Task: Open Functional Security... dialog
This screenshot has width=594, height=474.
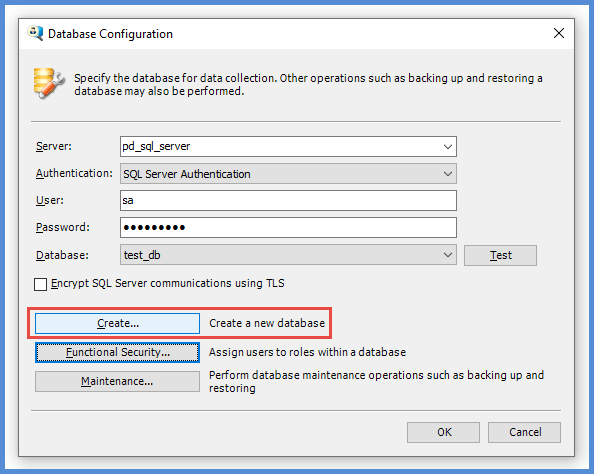Action: tap(117, 352)
